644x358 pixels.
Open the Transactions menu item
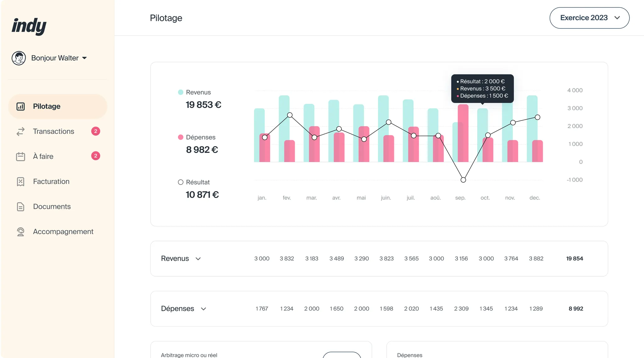click(53, 131)
